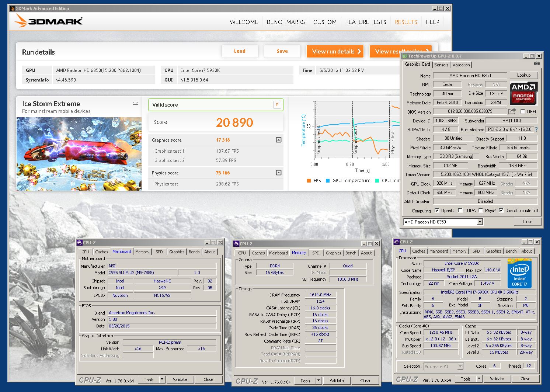Click the Ice Storm Extreme thumbnail image
Viewport: 550px width, 392px height.
[x=79, y=154]
